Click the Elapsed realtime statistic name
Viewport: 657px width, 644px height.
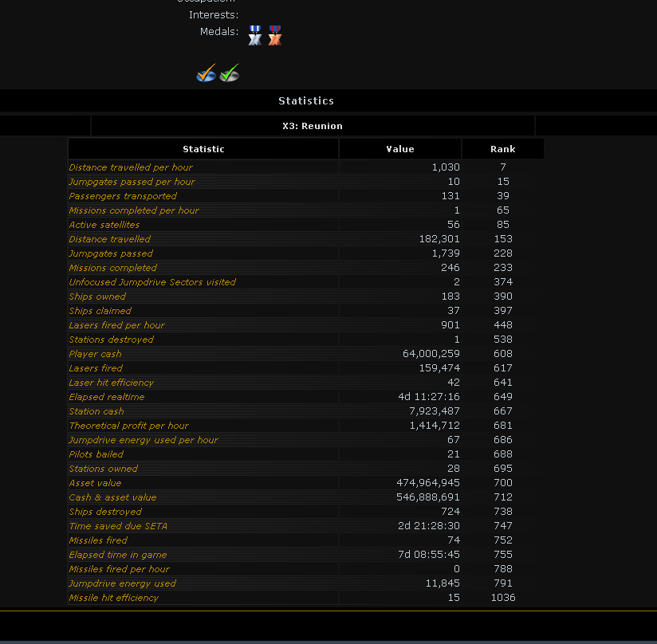click(x=107, y=397)
